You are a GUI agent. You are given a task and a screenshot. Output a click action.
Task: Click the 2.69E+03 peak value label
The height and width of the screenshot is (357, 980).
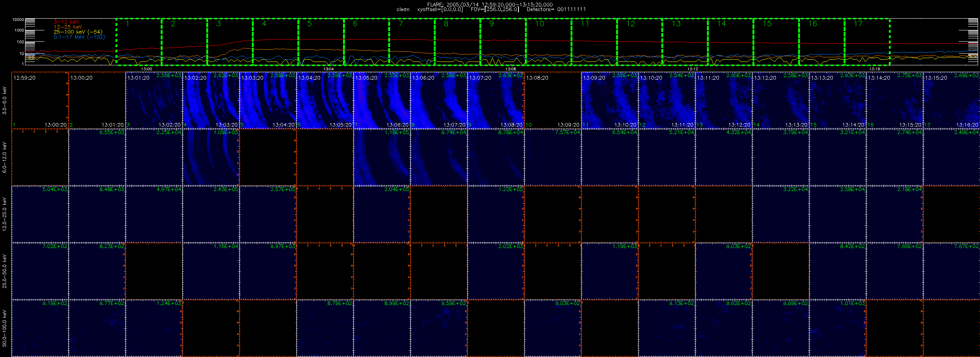pos(967,75)
